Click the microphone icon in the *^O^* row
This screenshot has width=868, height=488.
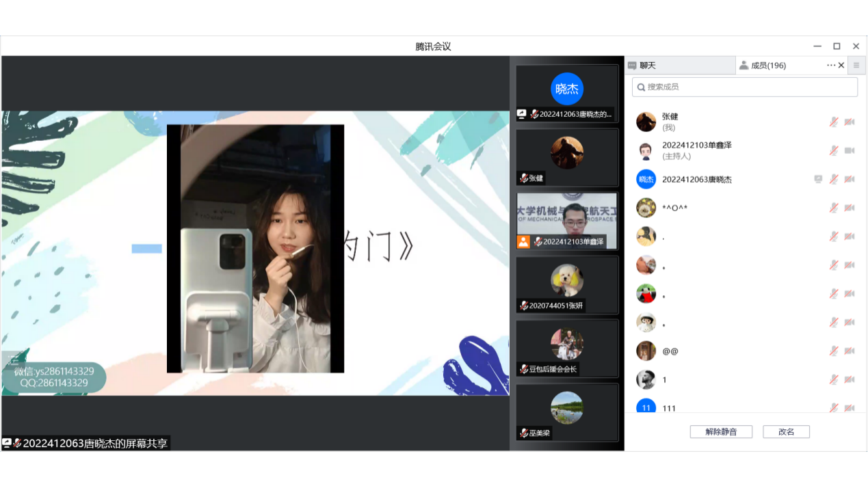point(834,208)
